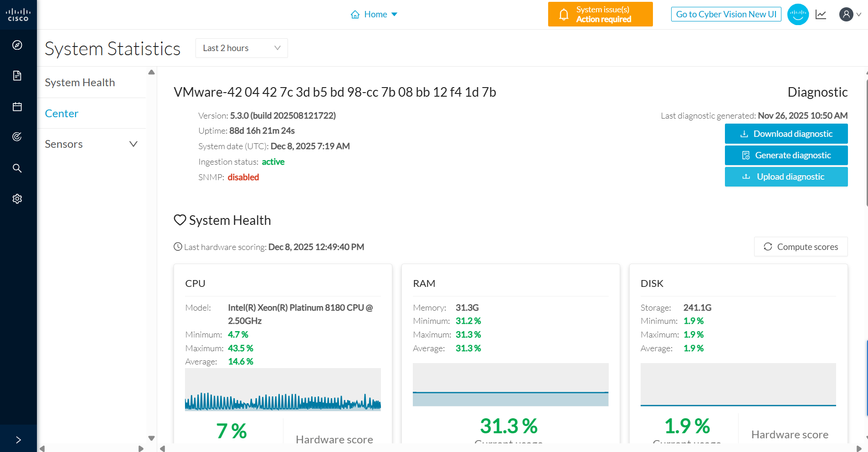This screenshot has width=868, height=452.
Task: Open the Search magnifier icon in sidebar
Action: tap(17, 168)
